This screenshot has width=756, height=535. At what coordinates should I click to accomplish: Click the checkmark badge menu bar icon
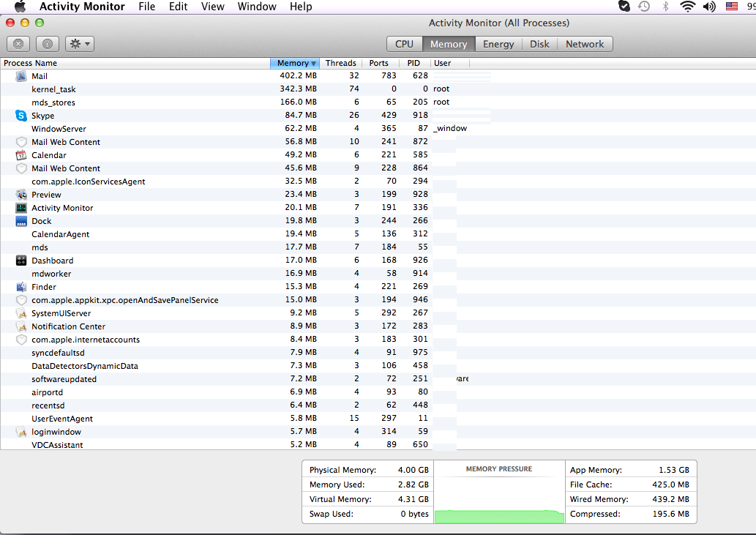coord(624,7)
